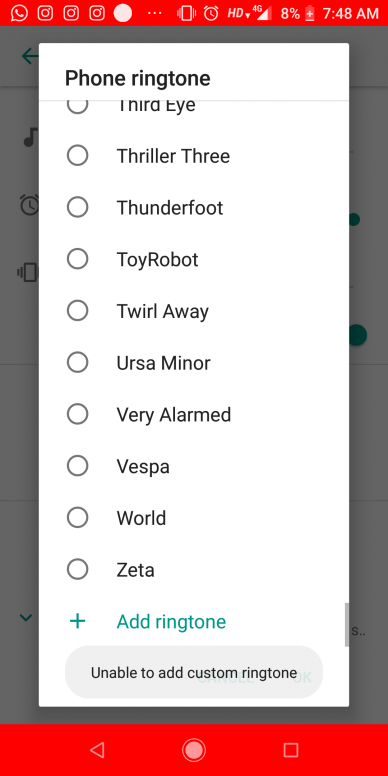This screenshot has height=776, width=388.
Task: Select the World ringtone entry
Action: click(194, 518)
